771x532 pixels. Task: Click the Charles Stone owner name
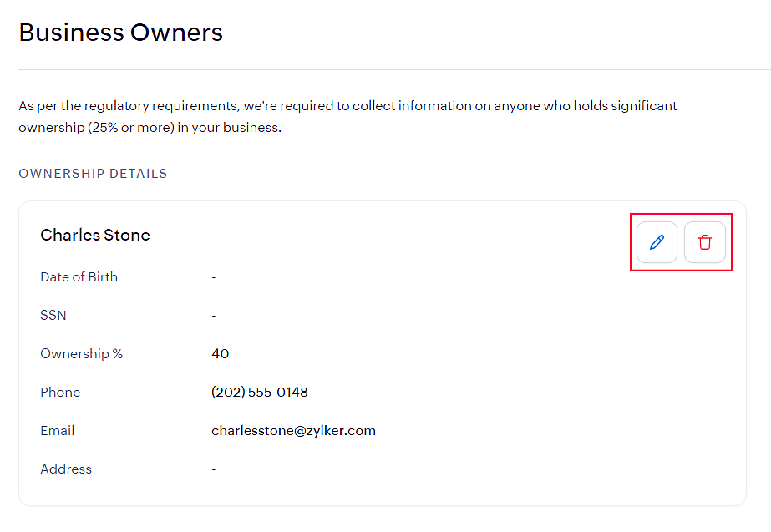coord(95,235)
